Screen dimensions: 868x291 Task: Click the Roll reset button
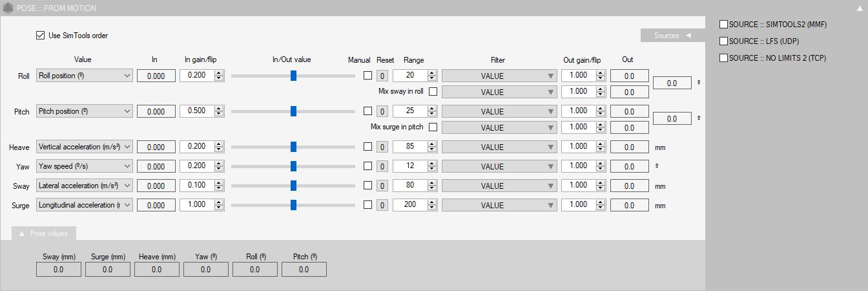[381, 76]
